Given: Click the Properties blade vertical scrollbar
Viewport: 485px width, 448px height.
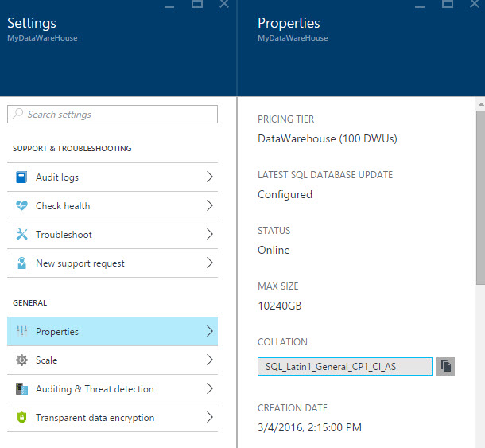Looking at the screenshot, I should click(479, 199).
